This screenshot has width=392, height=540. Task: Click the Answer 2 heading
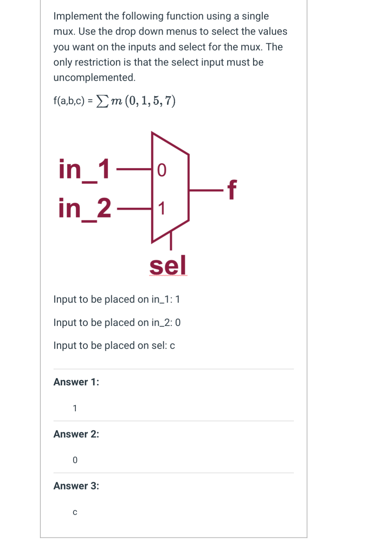76,434
